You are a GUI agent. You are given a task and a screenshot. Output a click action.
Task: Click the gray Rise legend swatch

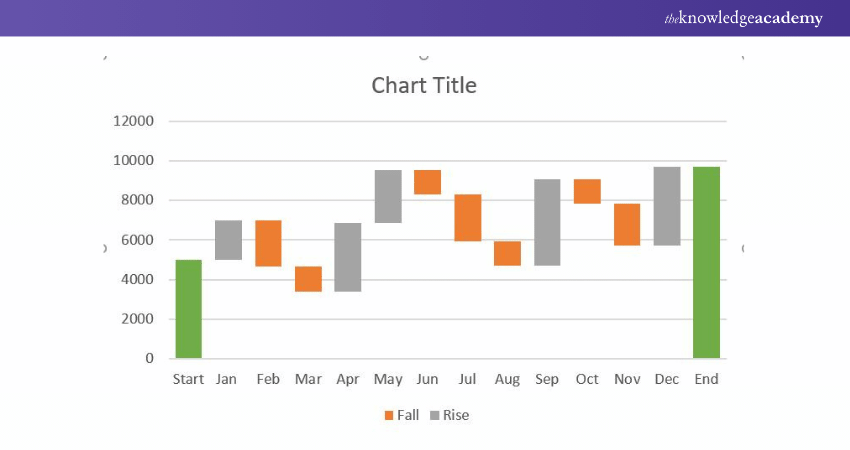pos(436,415)
